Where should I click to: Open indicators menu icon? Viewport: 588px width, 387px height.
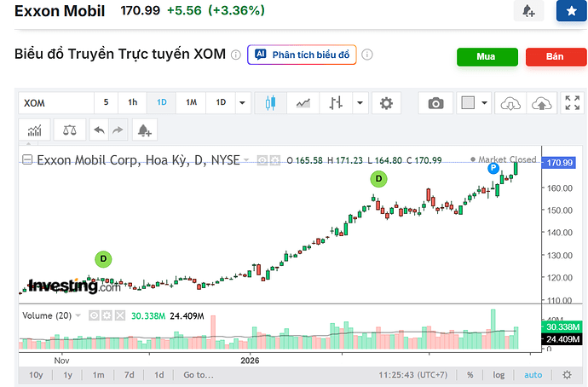34,130
